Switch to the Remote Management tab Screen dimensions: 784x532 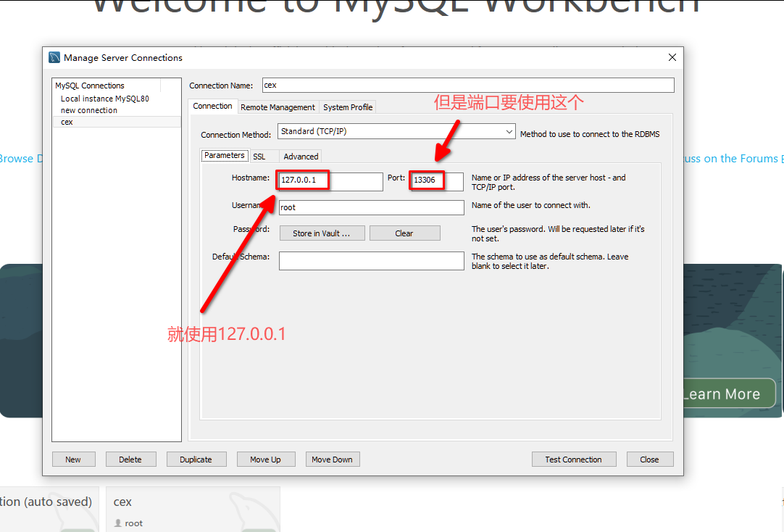pos(278,107)
